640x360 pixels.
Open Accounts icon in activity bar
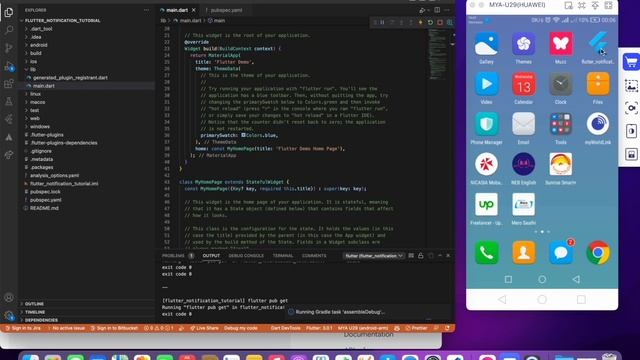pyautogui.click(x=9, y=298)
